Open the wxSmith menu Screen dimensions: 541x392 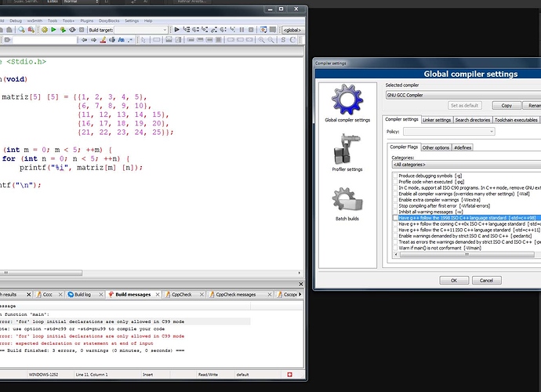coord(34,20)
